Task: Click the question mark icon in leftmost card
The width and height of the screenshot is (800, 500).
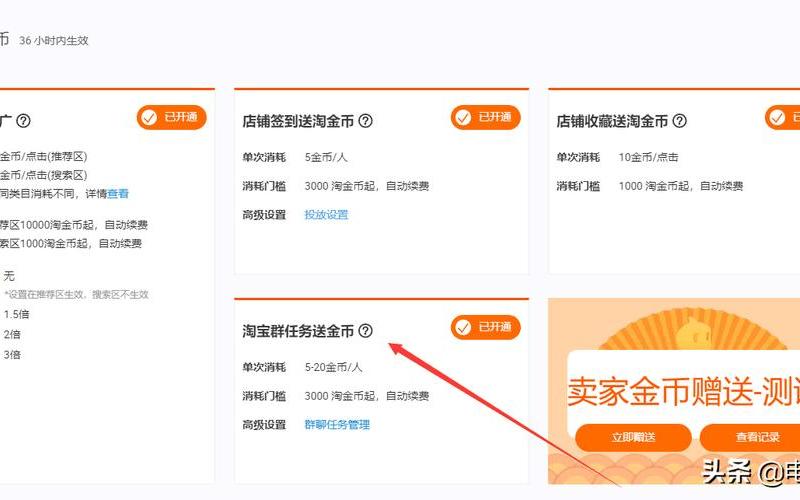Action: pos(23,121)
